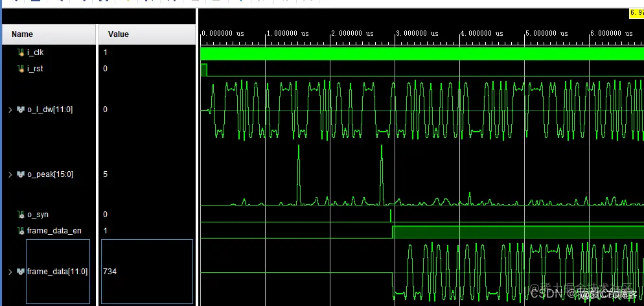This screenshot has width=644, height=306.
Task: Select the frame_data[11:0] signal name
Action: (x=57, y=272)
